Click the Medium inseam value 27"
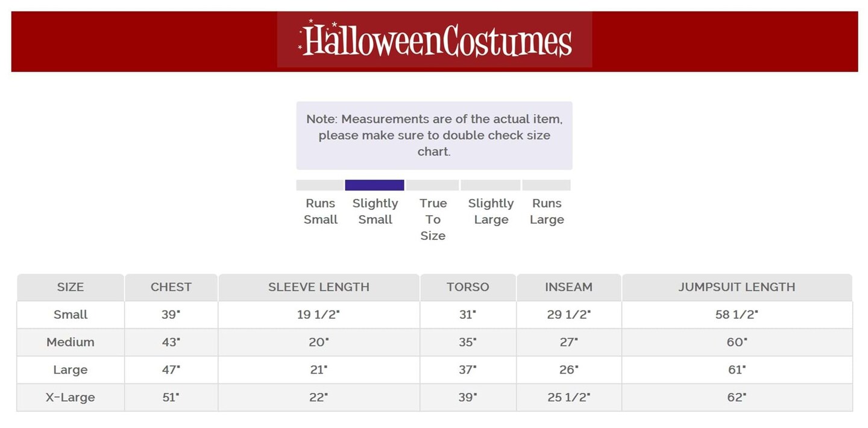 click(568, 342)
